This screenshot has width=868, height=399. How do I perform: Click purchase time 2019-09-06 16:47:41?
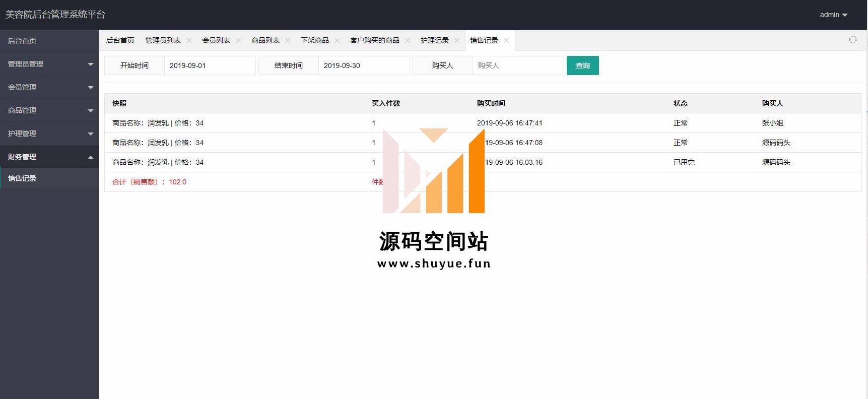coord(510,123)
